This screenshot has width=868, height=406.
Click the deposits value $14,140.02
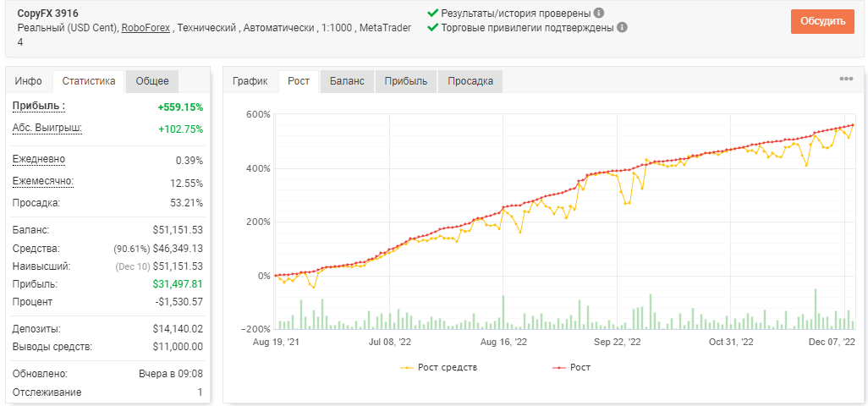[x=178, y=328]
